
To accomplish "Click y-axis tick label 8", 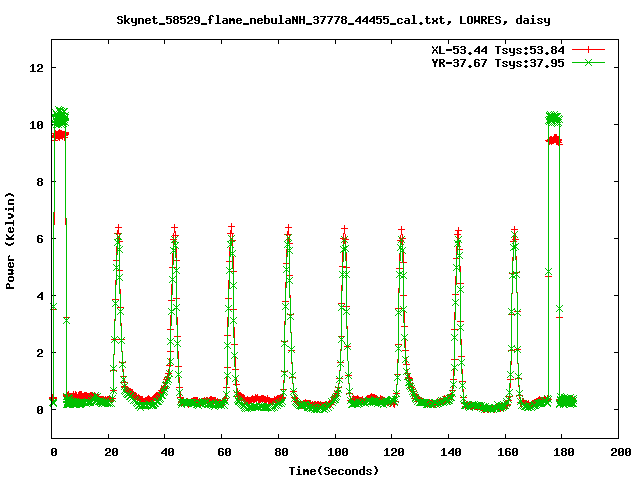I will pyautogui.click(x=40, y=182).
